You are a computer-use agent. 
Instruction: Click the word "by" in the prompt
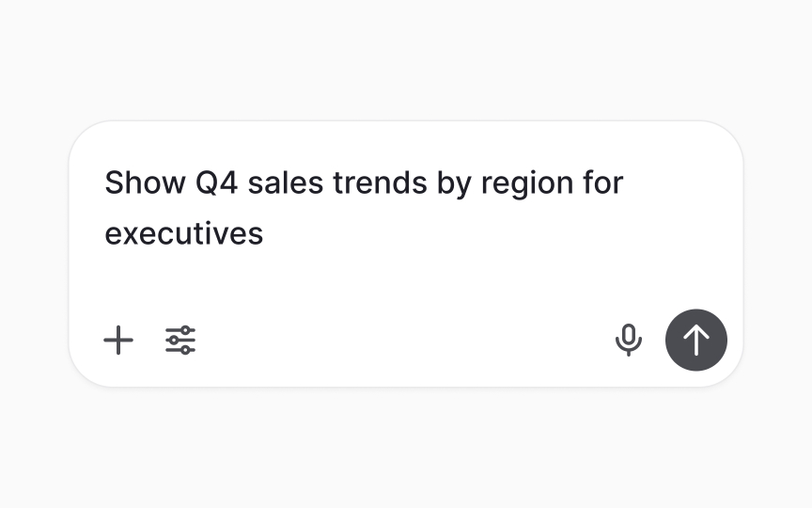(x=454, y=184)
